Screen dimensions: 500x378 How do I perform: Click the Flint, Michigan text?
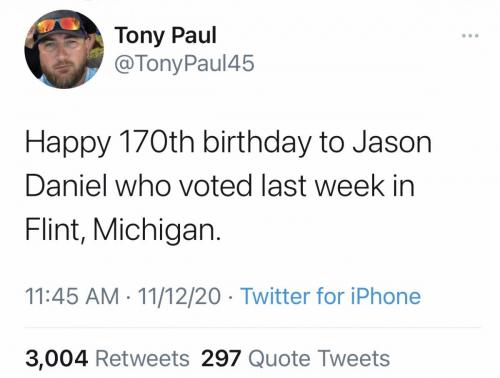(x=123, y=230)
